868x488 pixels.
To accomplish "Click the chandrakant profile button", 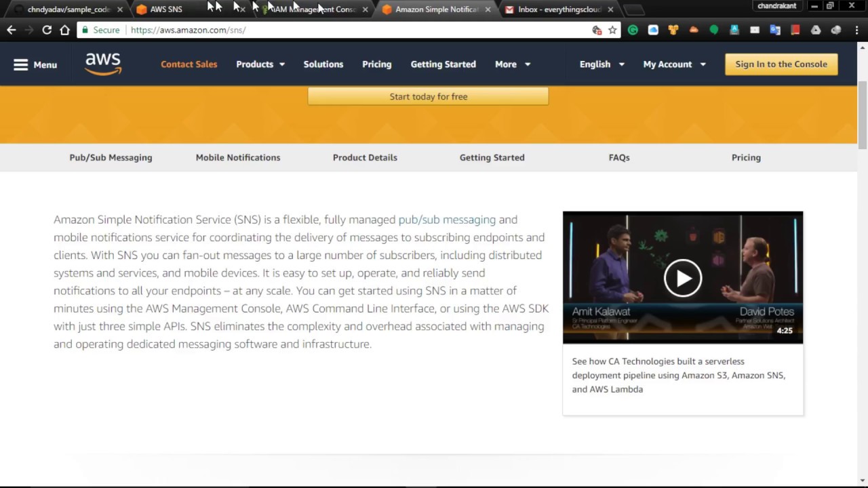I will (777, 6).
